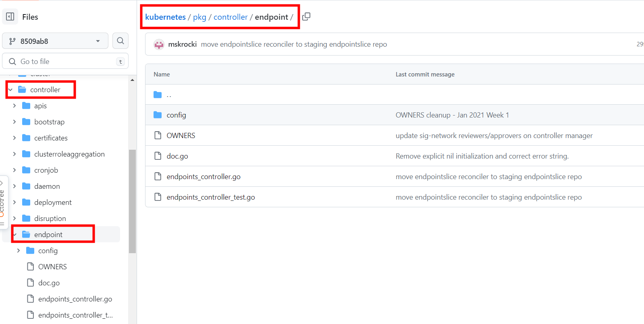Expand the certificates folder chevron

pos(15,138)
